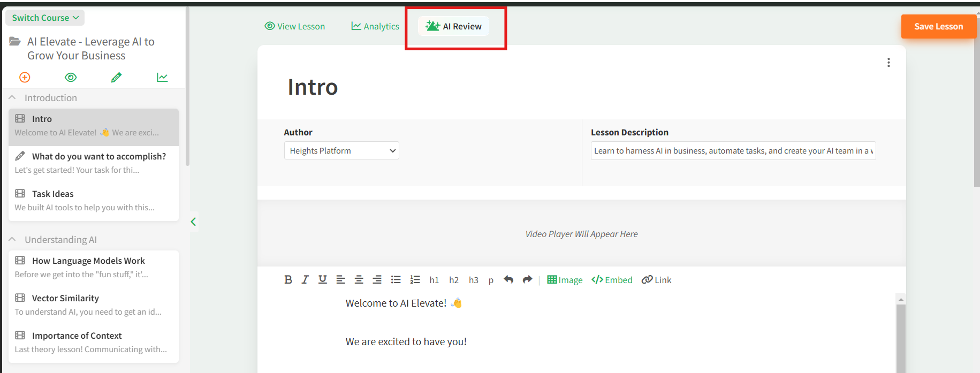The image size is (980, 373).
Task: Open the Switch Course dropdown
Action: 45,18
